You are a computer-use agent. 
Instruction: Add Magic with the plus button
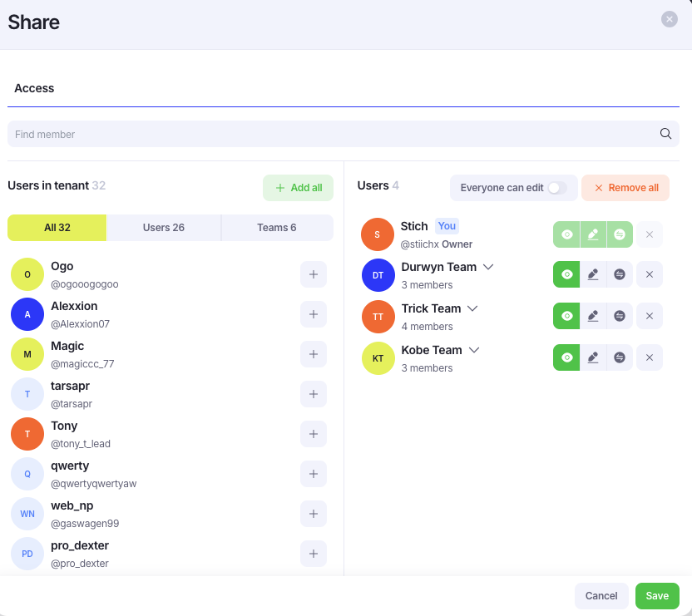point(314,354)
